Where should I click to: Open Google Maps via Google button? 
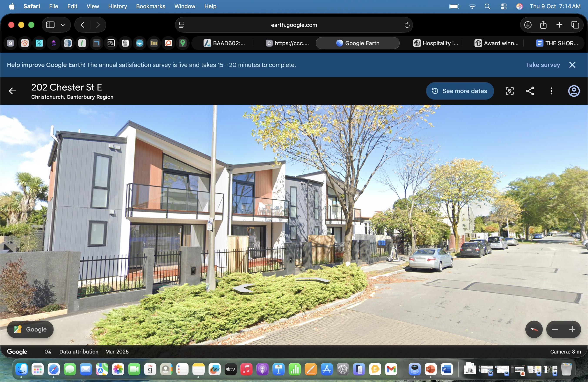[x=30, y=329]
